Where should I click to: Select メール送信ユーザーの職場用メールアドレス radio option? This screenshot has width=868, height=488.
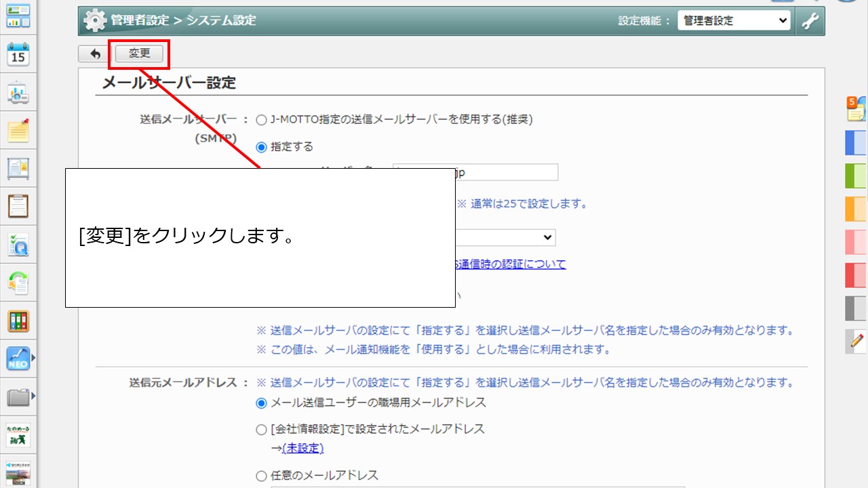tap(261, 403)
